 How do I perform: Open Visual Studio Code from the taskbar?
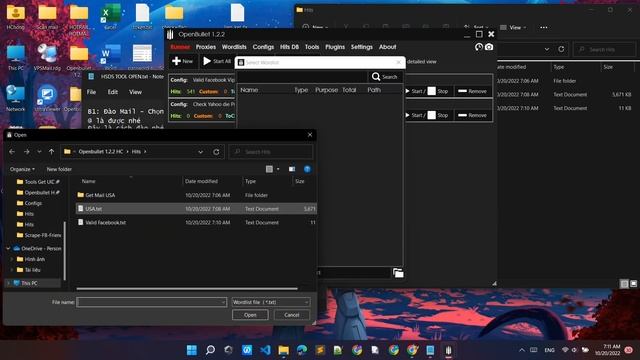point(265,350)
